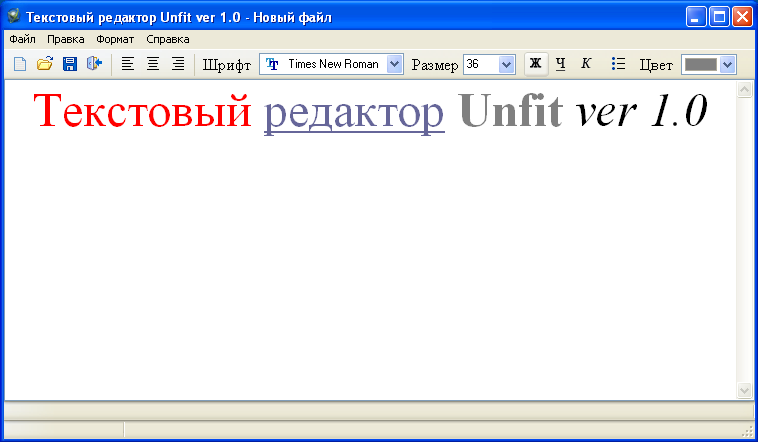Click the italic text ver 1.0

[641, 111]
